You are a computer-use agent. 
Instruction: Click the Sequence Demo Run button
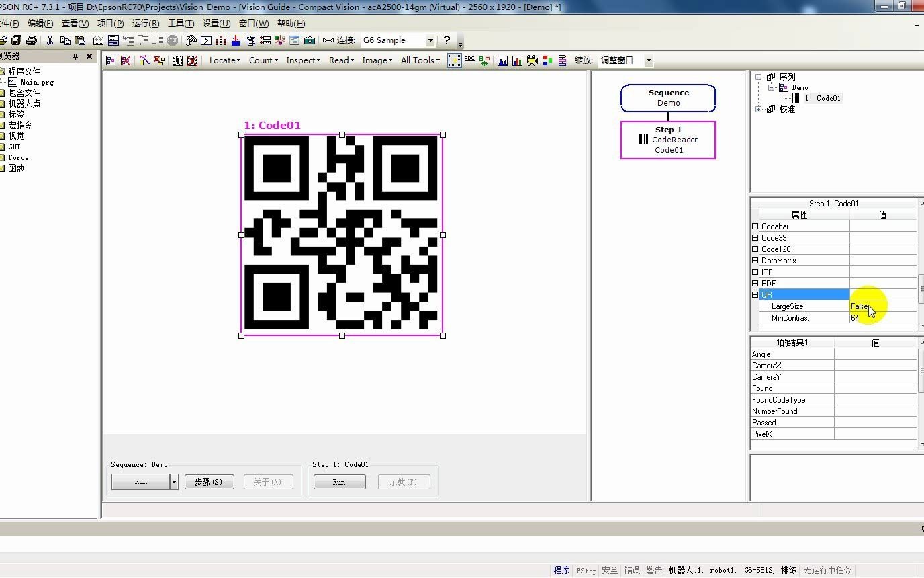[140, 482]
